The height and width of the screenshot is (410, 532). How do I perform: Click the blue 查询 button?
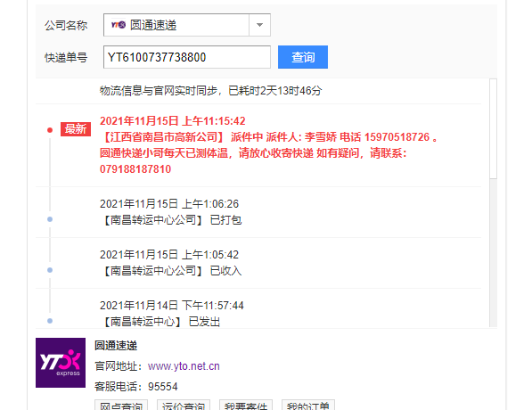click(303, 57)
